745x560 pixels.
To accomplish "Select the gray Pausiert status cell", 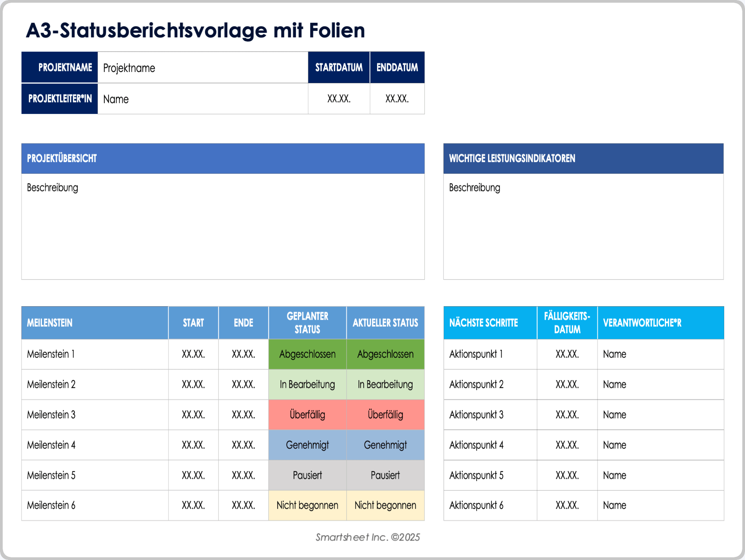I will tap(307, 475).
